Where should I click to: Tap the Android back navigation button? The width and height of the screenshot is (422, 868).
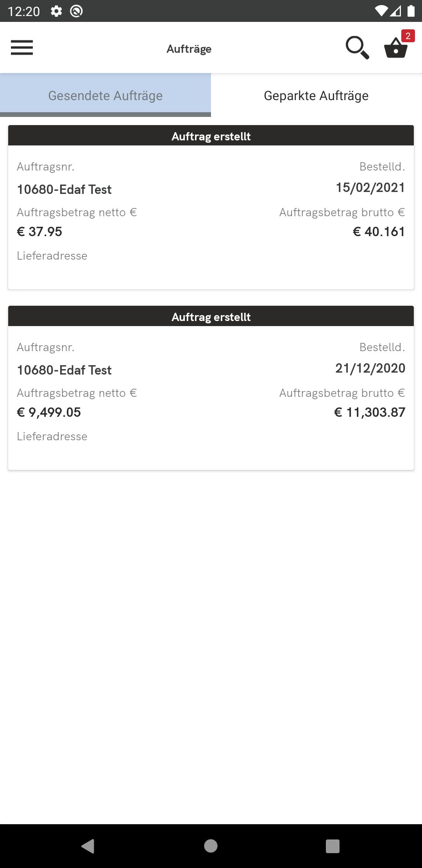pyautogui.click(x=88, y=846)
